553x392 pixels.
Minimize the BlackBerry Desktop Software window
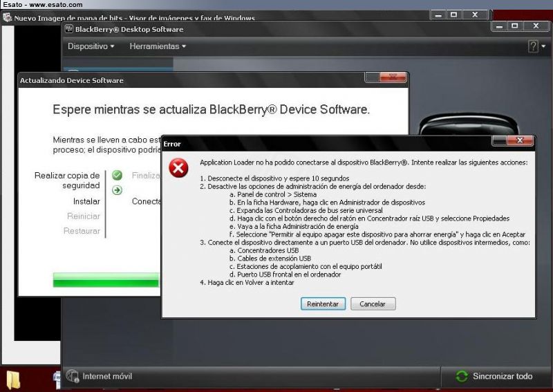[499, 26]
